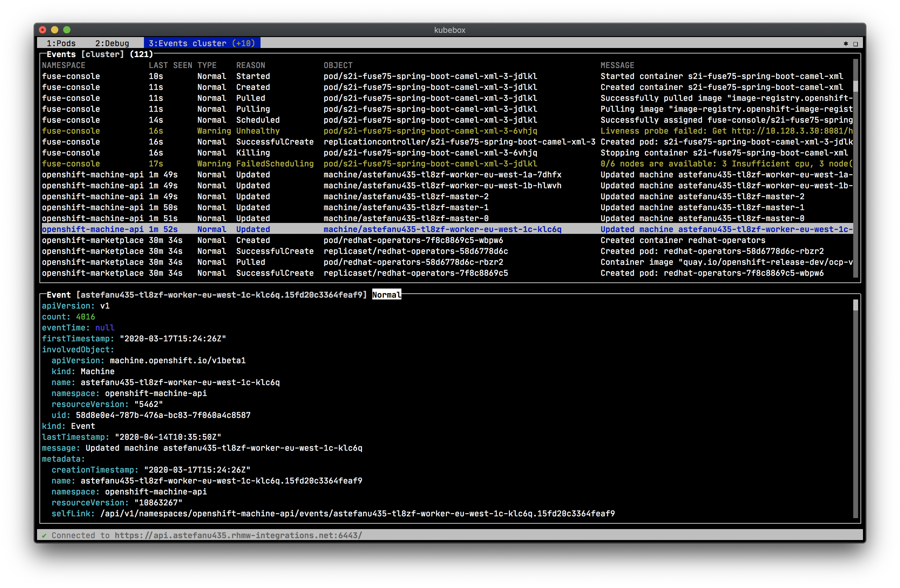This screenshot has height=588, width=900.
Task: Click the red close window dot
Action: tap(43, 30)
